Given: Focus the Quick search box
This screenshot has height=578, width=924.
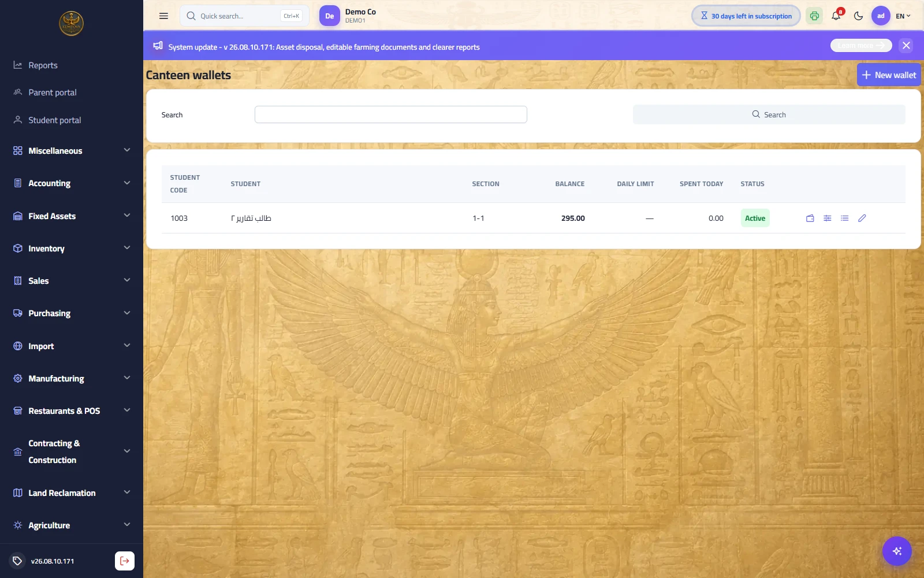Looking at the screenshot, I should 244,16.
